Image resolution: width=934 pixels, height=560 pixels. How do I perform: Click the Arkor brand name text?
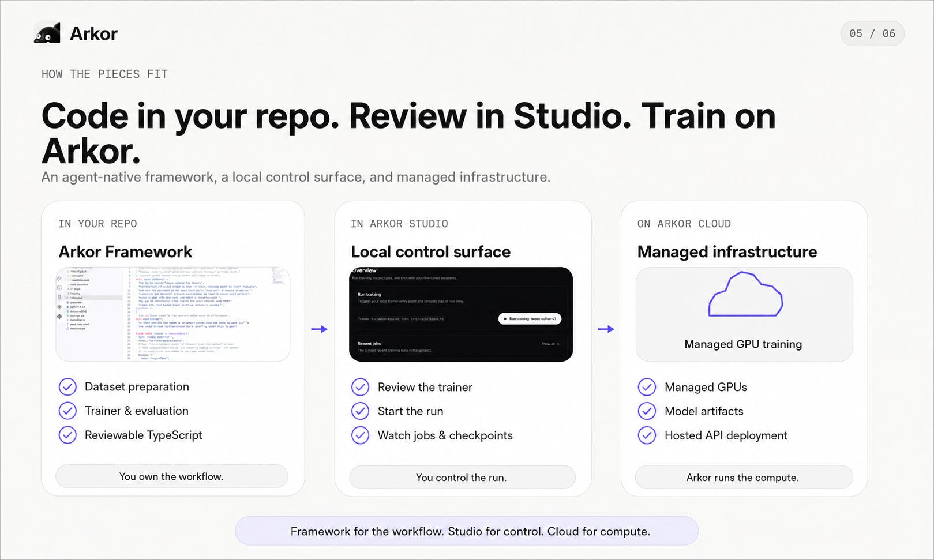93,34
